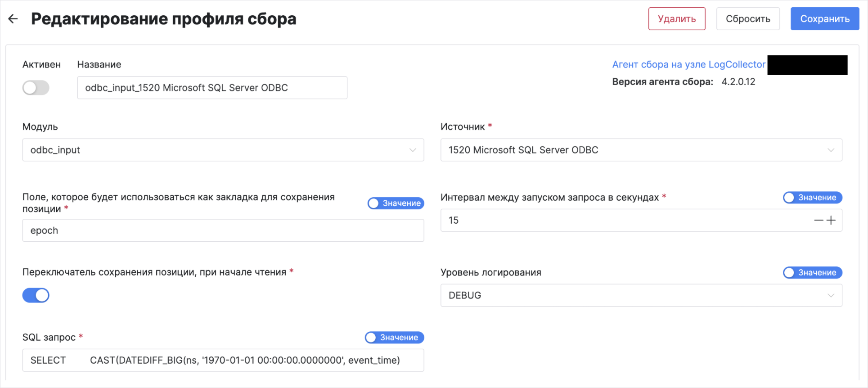Click the Сбросить button
This screenshot has width=868, height=388.
747,19
